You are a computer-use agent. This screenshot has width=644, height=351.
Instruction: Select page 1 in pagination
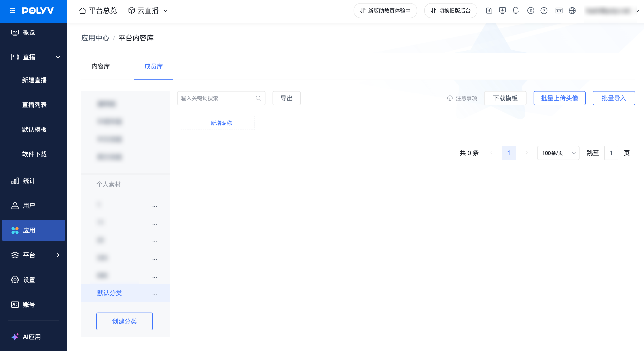509,153
